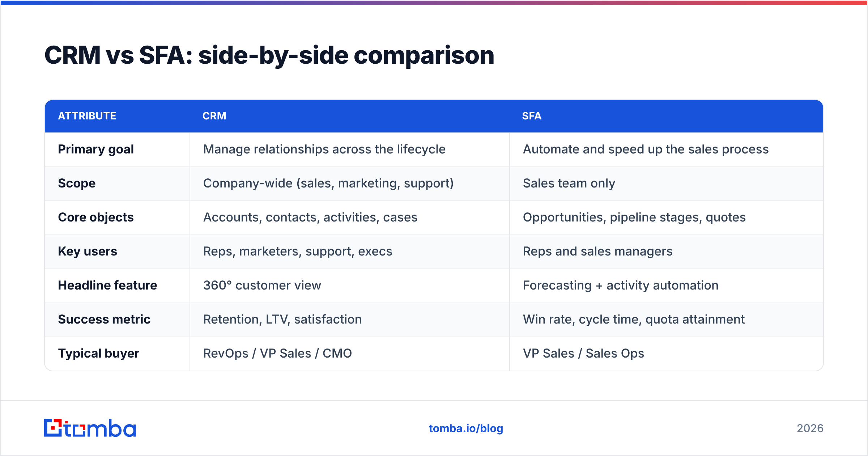Click the 2026 year label

[x=810, y=428]
